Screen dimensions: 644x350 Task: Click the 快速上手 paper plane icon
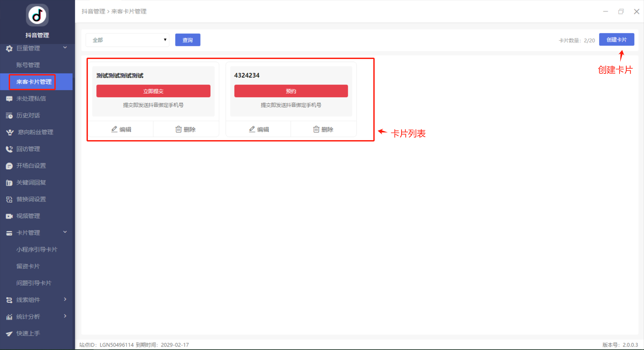[x=9, y=334]
